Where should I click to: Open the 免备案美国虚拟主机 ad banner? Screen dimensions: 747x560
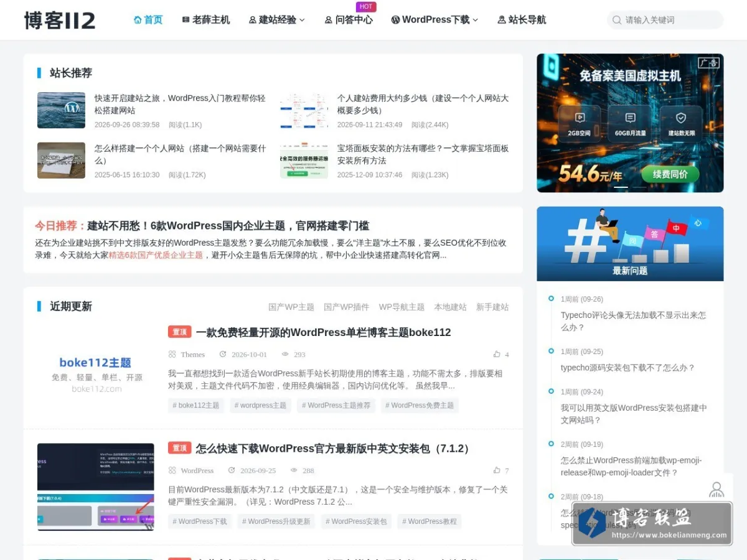tap(630, 123)
